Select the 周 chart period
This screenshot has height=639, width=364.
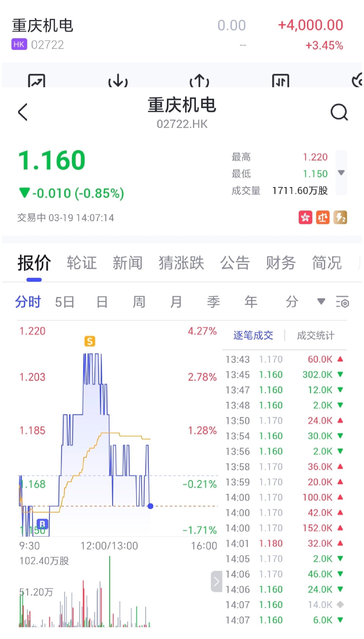click(x=139, y=302)
